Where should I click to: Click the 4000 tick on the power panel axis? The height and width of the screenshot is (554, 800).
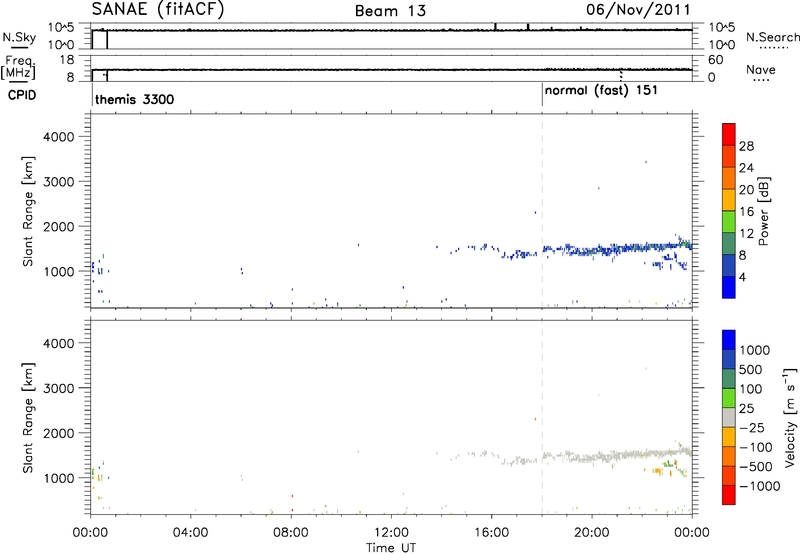pos(58,137)
